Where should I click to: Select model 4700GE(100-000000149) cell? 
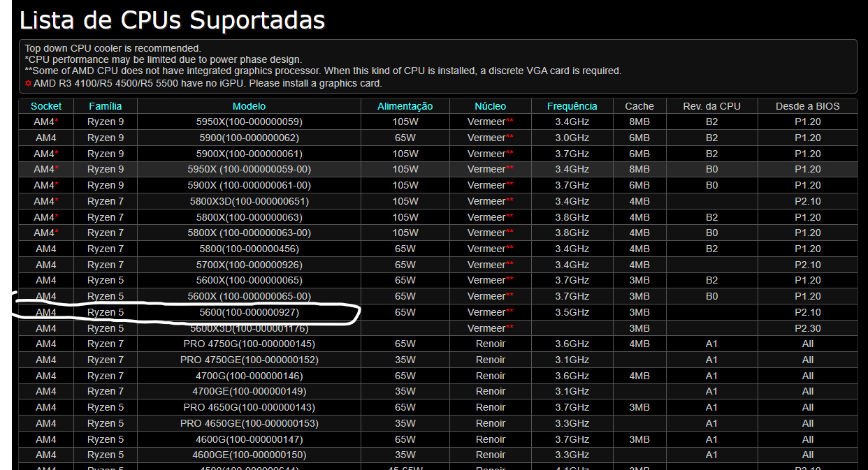(249, 391)
